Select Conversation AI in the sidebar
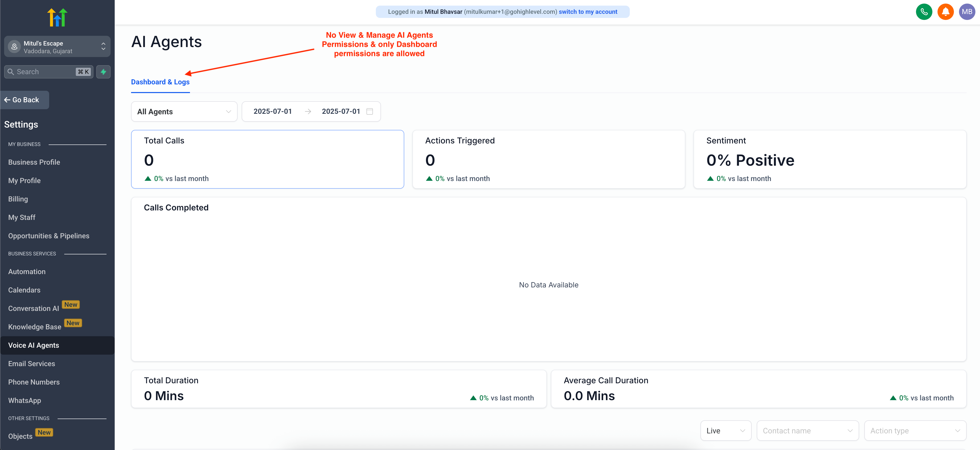The width and height of the screenshot is (980, 450). pyautogui.click(x=33, y=308)
